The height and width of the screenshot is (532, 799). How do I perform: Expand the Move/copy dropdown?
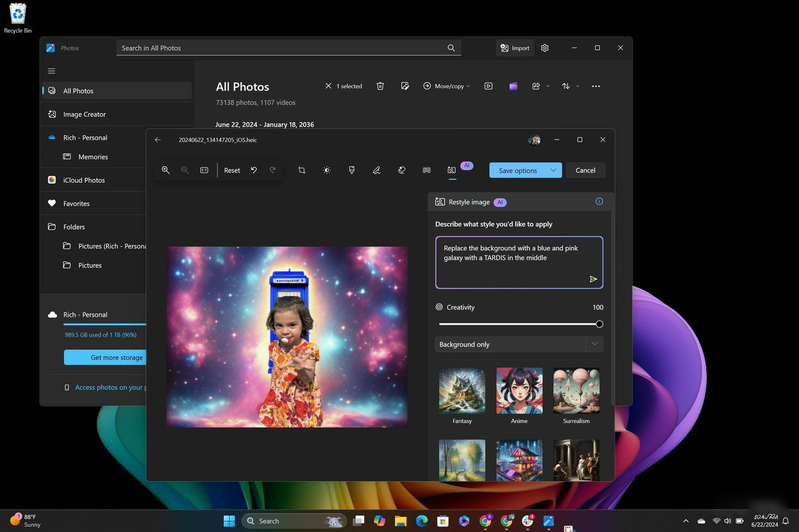(468, 86)
